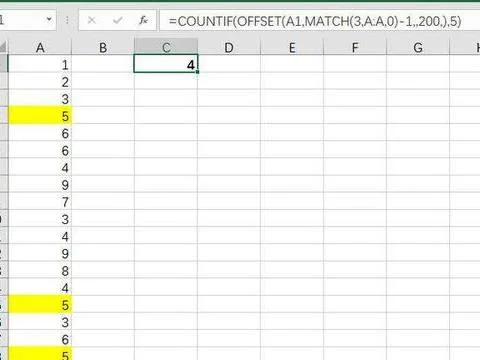Select the column B header
Viewport: 480px width, 360px height.
103,47
